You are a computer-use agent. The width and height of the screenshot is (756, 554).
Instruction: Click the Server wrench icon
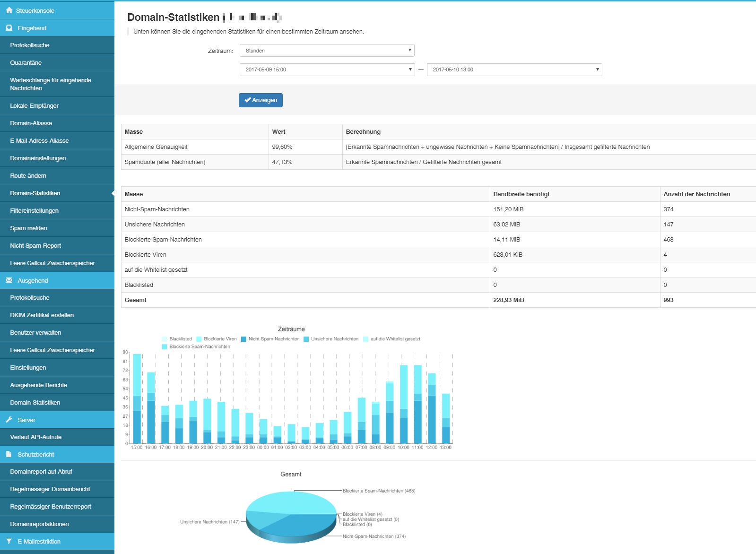coord(9,420)
